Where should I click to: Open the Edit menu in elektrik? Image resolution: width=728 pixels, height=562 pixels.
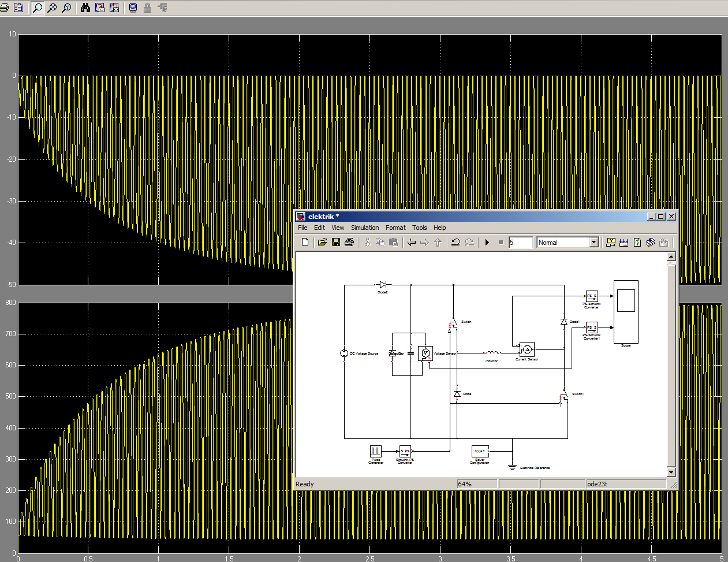click(319, 228)
